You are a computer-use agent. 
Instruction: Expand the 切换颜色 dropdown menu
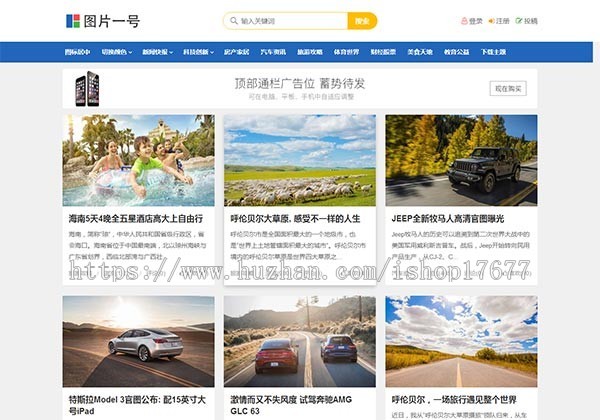(117, 52)
